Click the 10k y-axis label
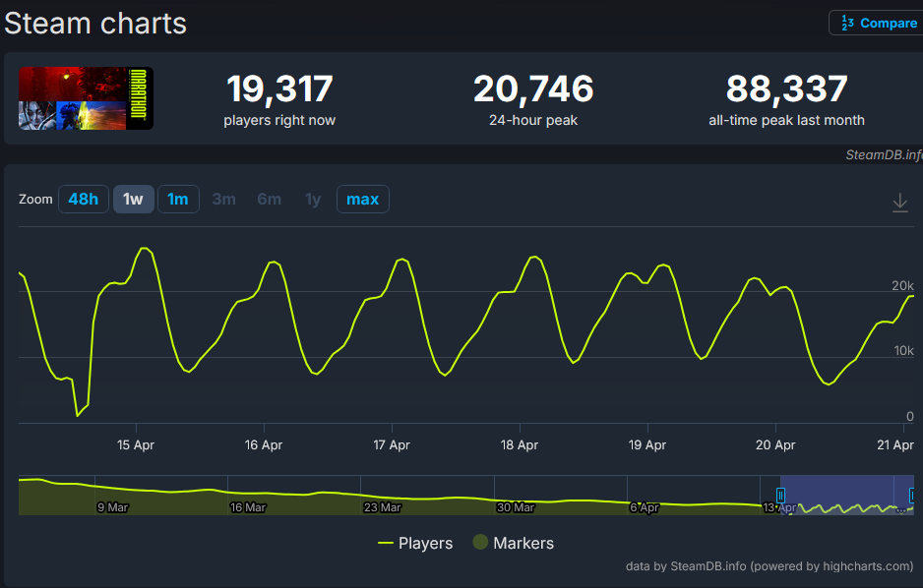Viewport: 923px width, 588px height. [904, 351]
